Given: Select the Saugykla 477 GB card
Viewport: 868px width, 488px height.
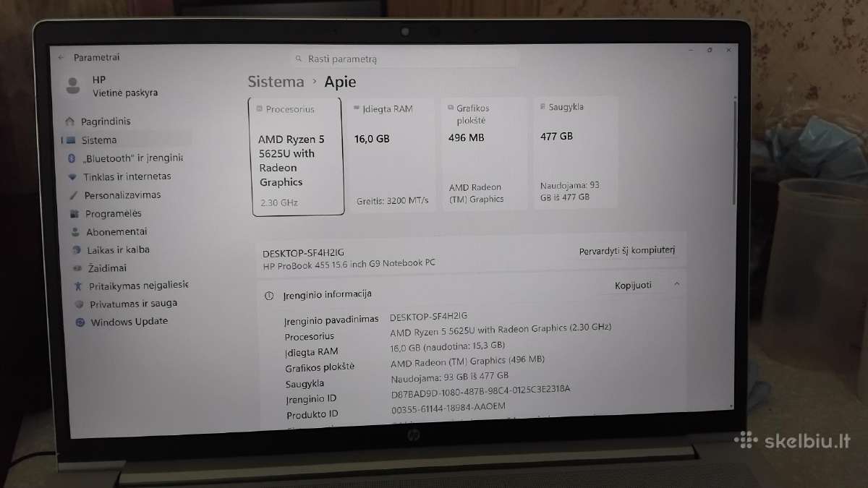Looking at the screenshot, I should pyautogui.click(x=575, y=152).
